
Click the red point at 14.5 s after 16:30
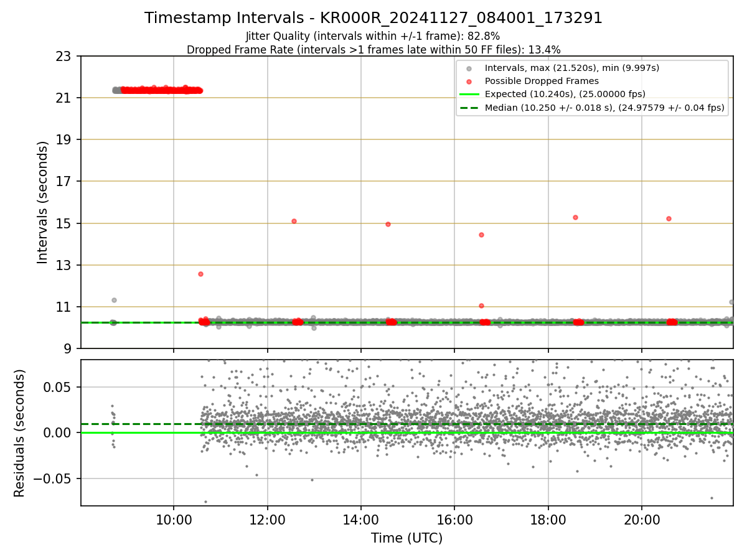pyautogui.click(x=481, y=235)
